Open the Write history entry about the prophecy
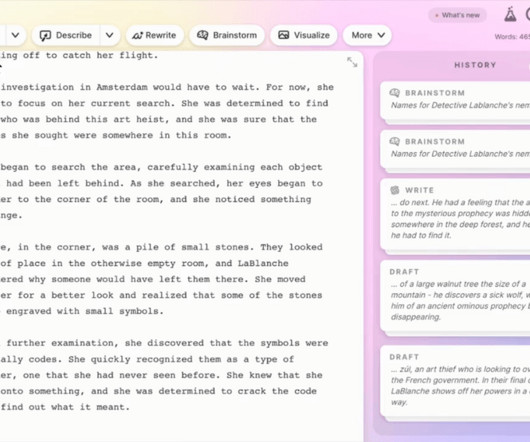This screenshot has width=530, height=442. (455, 214)
